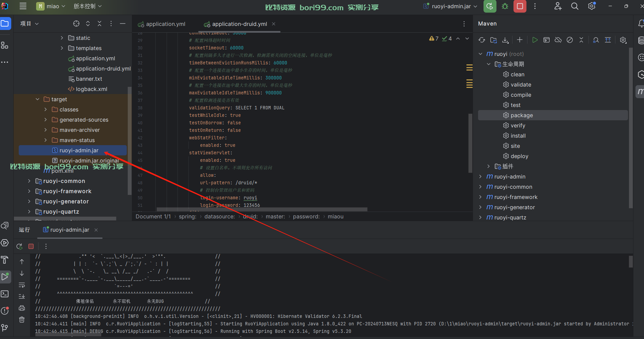Viewport: 644px width, 339px height.
Task: Collapse all nodes in Maven panel
Action: coord(581,40)
